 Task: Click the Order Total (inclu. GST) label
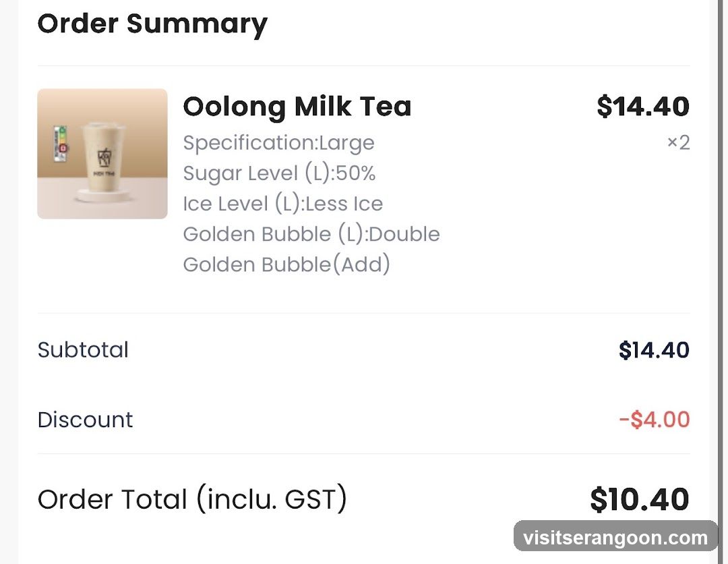pyautogui.click(x=192, y=499)
